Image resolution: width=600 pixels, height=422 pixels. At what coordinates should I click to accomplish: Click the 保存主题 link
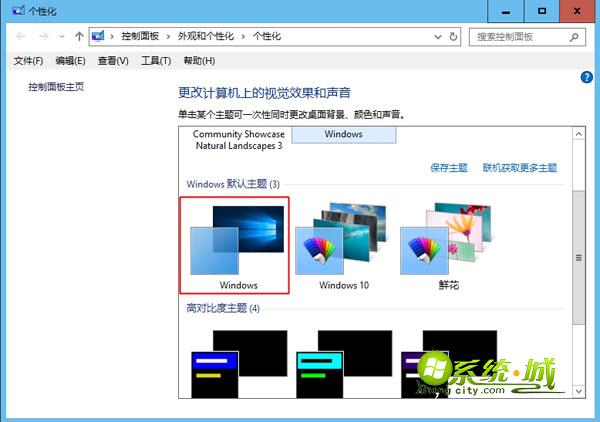point(449,168)
